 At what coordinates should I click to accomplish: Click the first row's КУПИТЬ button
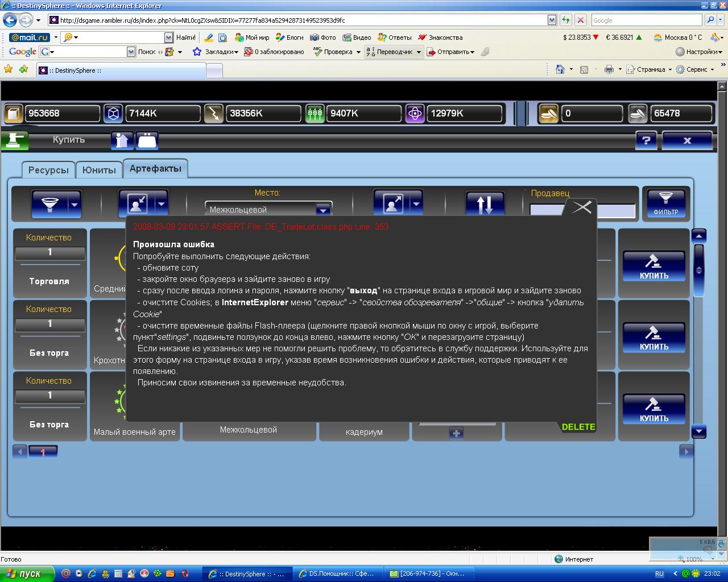coord(653,267)
